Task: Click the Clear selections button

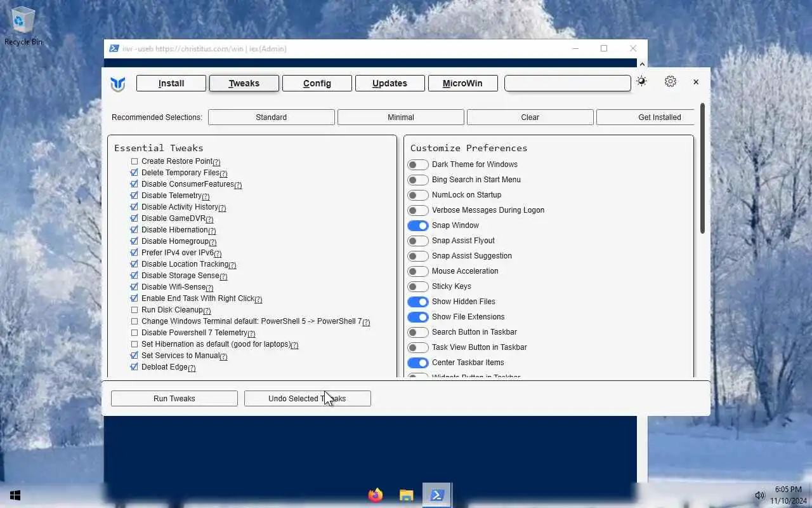Action: click(530, 117)
